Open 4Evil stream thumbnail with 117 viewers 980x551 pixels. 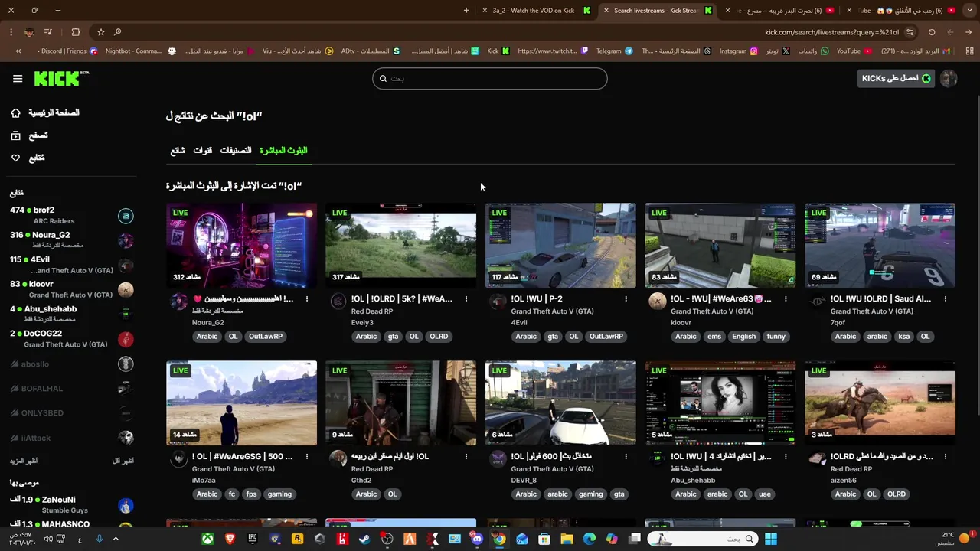coord(560,245)
